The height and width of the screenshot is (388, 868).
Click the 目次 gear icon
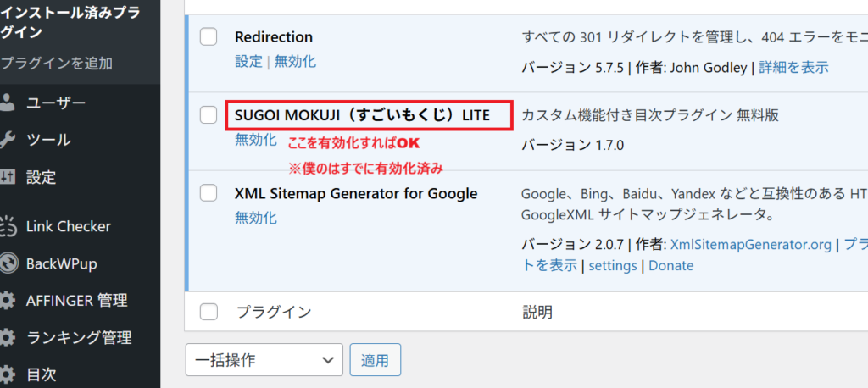click(8, 374)
